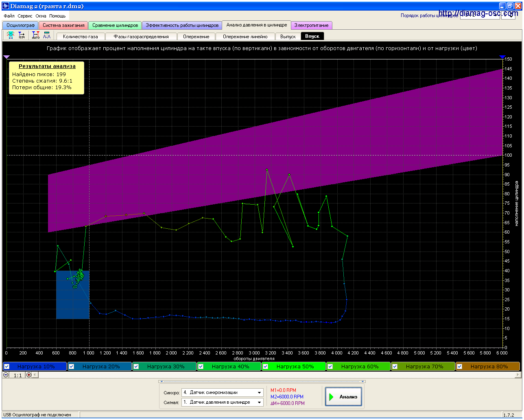Screen dimensions: 524x420
Task: Click the Потери общие: 19.3% line
Action: (x=42, y=87)
